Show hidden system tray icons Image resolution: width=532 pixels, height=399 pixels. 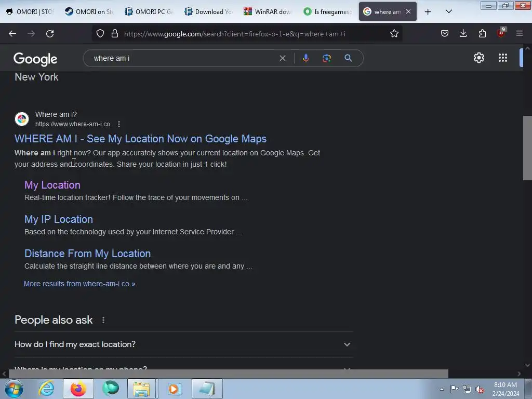[442, 389]
